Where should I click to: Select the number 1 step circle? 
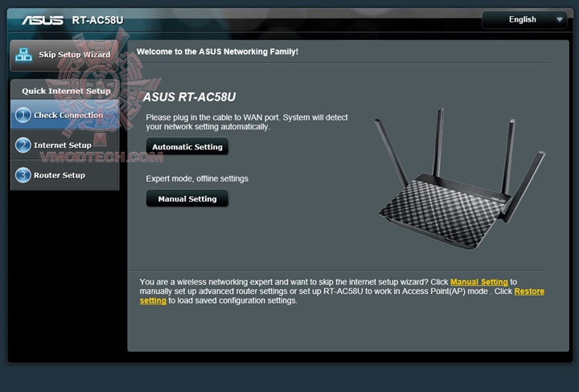pos(23,115)
